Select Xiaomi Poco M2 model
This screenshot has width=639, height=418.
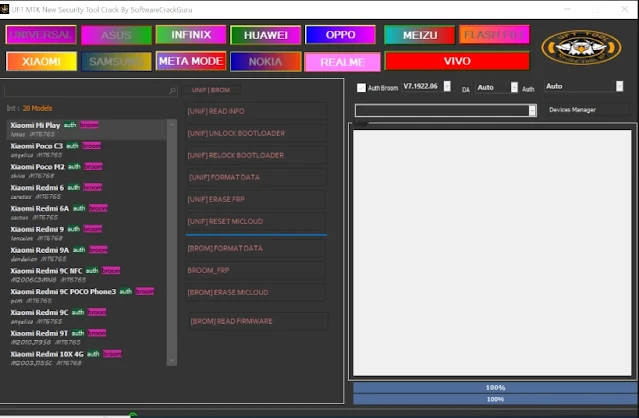[86, 171]
